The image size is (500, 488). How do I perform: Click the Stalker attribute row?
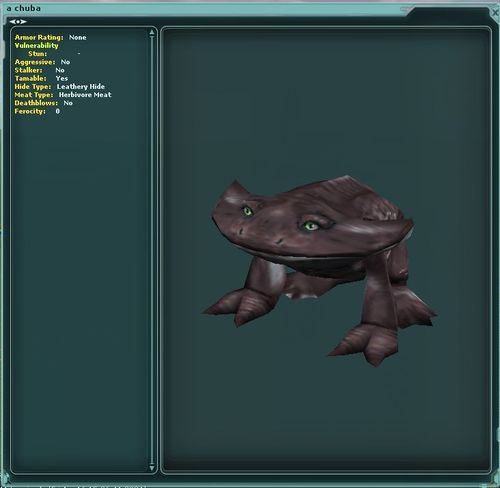point(39,70)
